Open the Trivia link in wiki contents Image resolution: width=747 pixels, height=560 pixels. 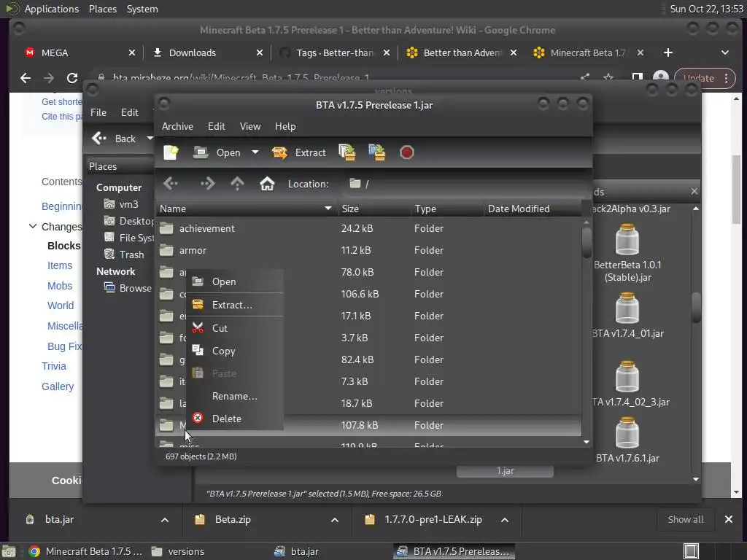[54, 366]
